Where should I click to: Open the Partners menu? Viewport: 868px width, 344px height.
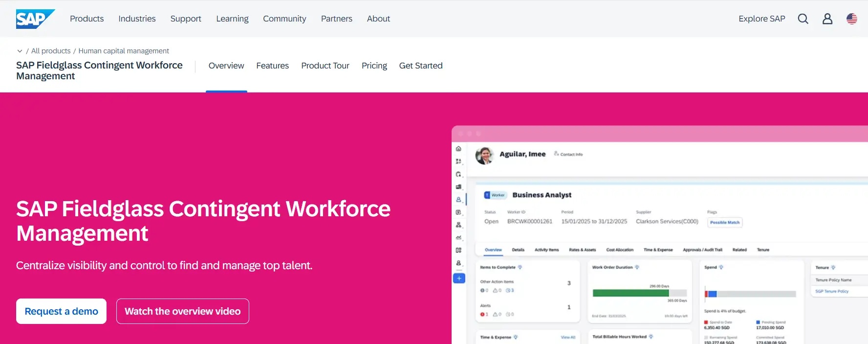pyautogui.click(x=337, y=19)
